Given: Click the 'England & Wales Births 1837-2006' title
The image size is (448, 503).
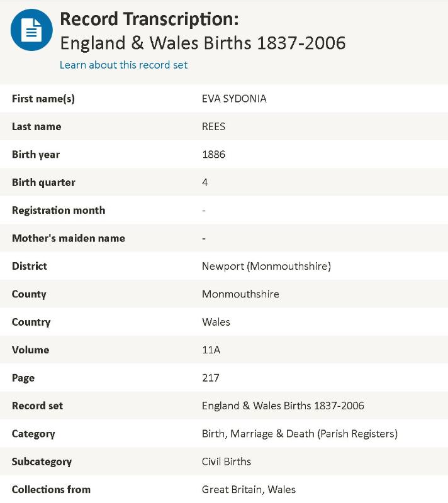Looking at the screenshot, I should 203,43.
